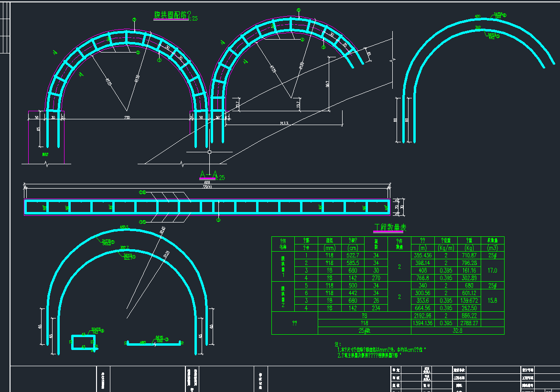
Task: Select the 664.56 table cell
Action: coord(422,308)
